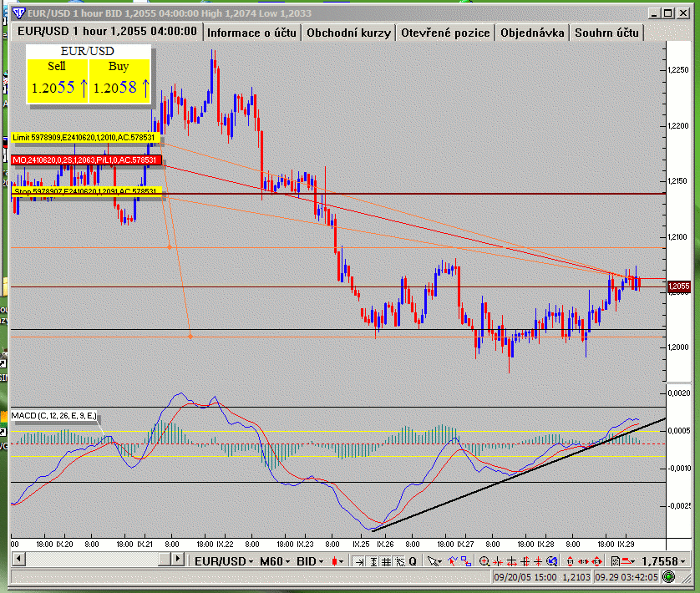Switch to the Obchodní kurzy tab
Screen dimensions: 700x593
[x=348, y=33]
